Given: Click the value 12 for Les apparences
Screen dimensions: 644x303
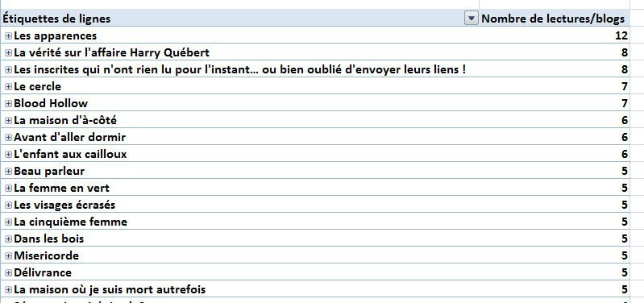Looking at the screenshot, I should coord(621,35).
